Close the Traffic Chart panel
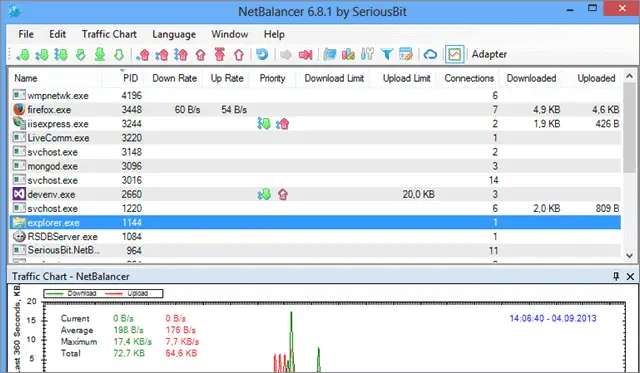Viewport: 640px width, 373px height. point(630,276)
